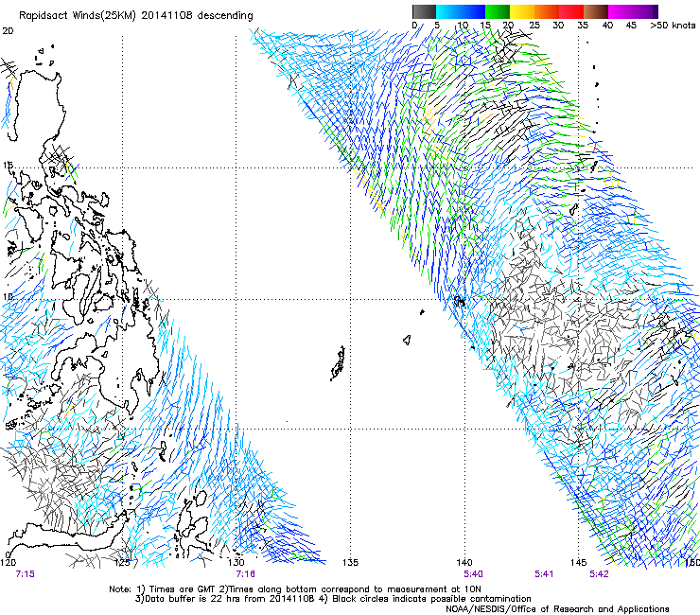Click the '35' label under wind speed legend
The width and height of the screenshot is (700, 615).
click(x=583, y=26)
